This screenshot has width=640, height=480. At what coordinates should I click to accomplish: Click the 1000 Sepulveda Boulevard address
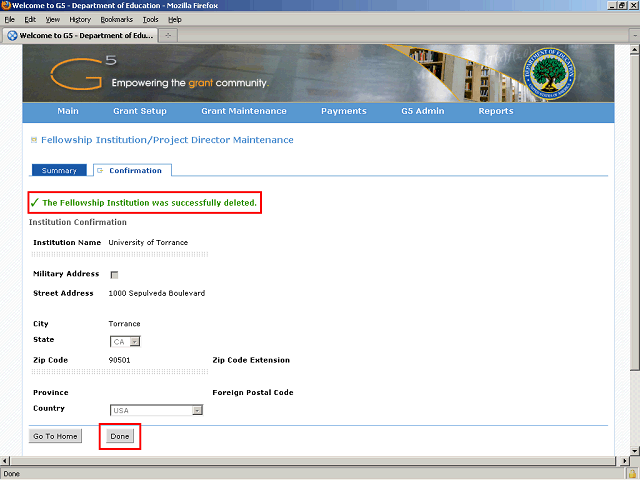[157, 293]
